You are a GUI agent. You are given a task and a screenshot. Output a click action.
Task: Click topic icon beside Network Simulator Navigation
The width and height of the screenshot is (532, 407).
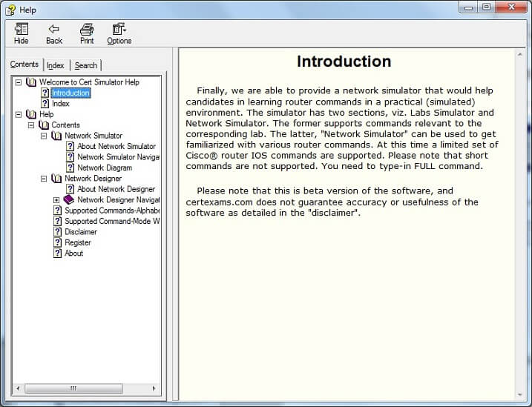tap(70, 157)
